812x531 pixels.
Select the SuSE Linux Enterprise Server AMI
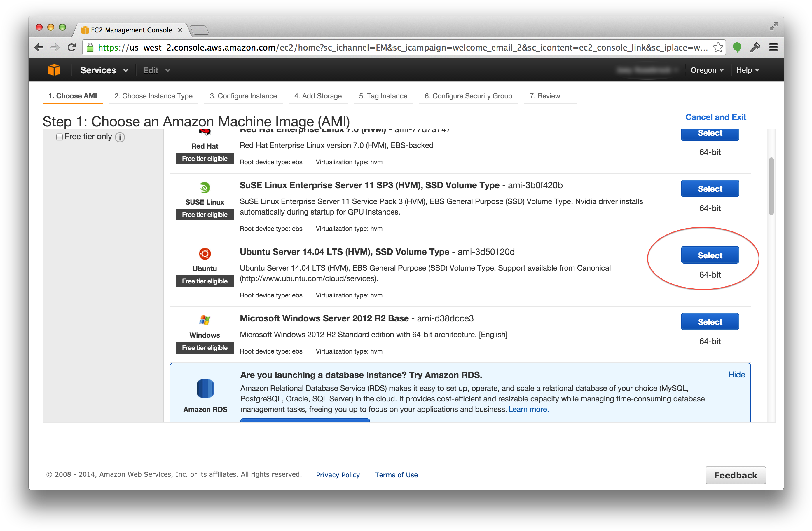(x=710, y=188)
